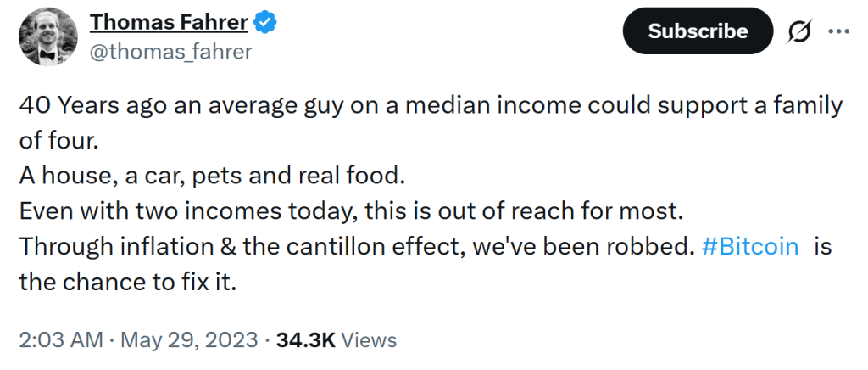Viewport: 868px width, 370px height.
Task: Open the three-dot more options menu
Action: pos(838,31)
